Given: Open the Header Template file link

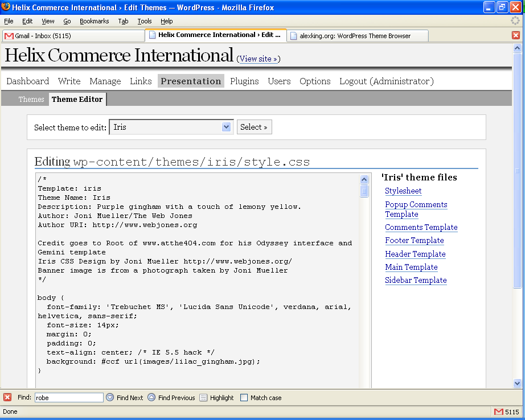Looking at the screenshot, I should click(x=415, y=254).
